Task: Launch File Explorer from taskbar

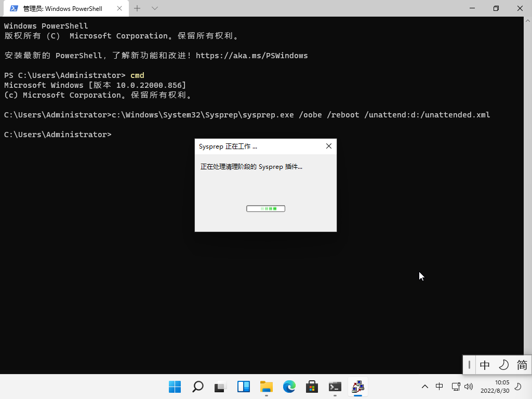Action: click(267, 387)
